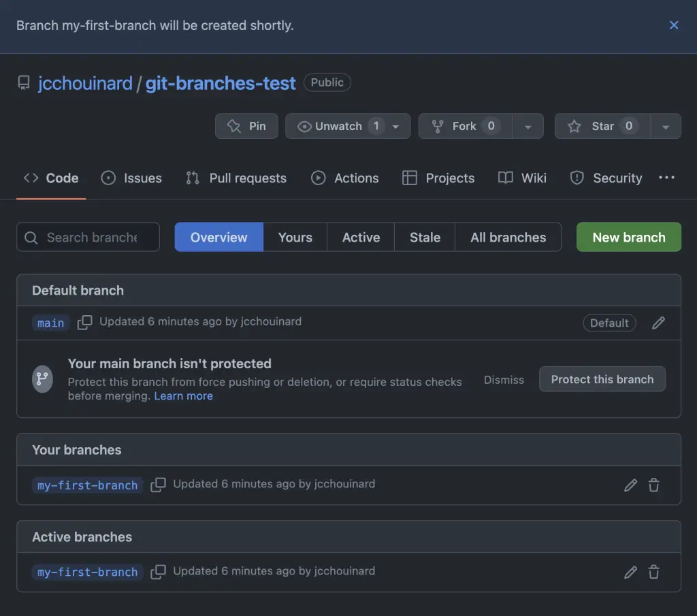
Task: Rename the main branch with pencil icon
Action: 658,323
